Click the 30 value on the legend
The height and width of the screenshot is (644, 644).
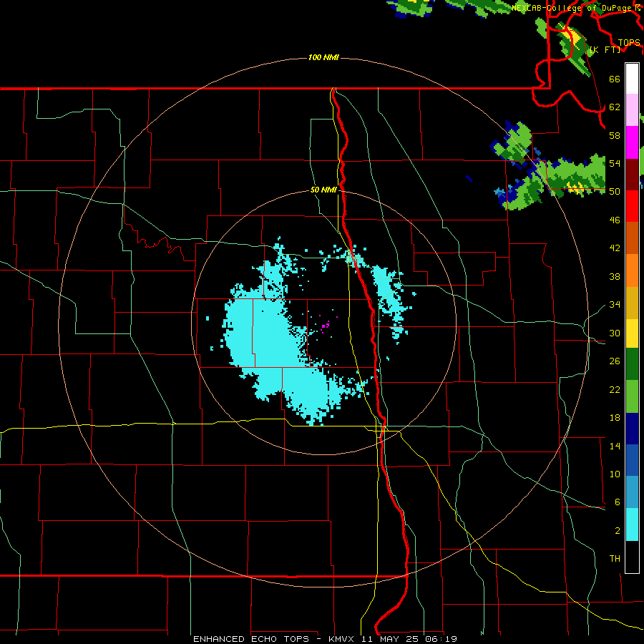(615, 333)
